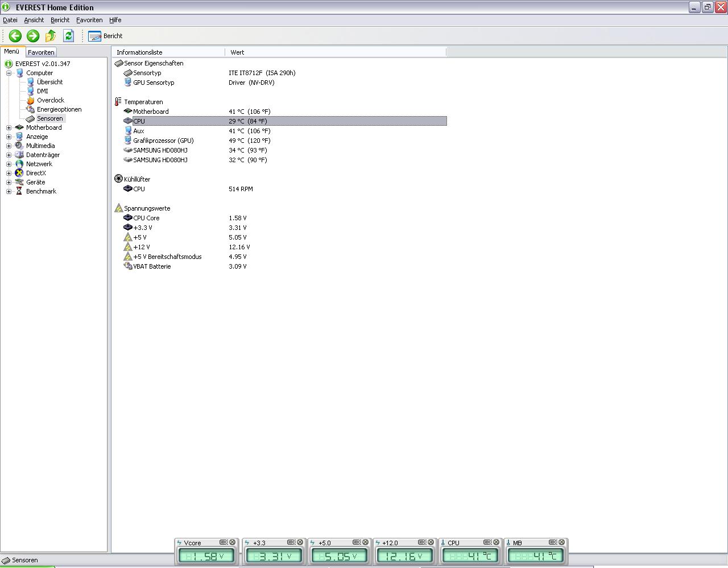Click the go-up-one-level toolbar icon

[51, 36]
